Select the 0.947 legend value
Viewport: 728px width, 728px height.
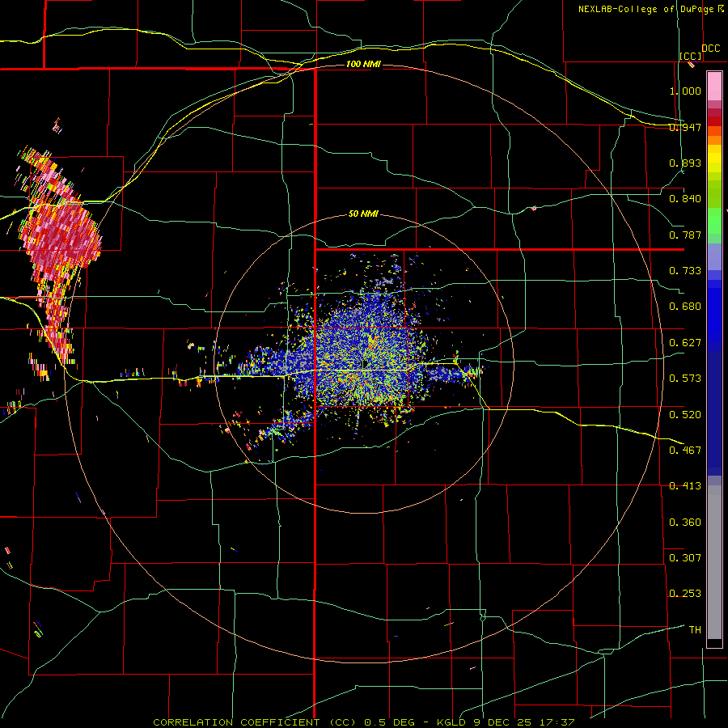[685, 127]
